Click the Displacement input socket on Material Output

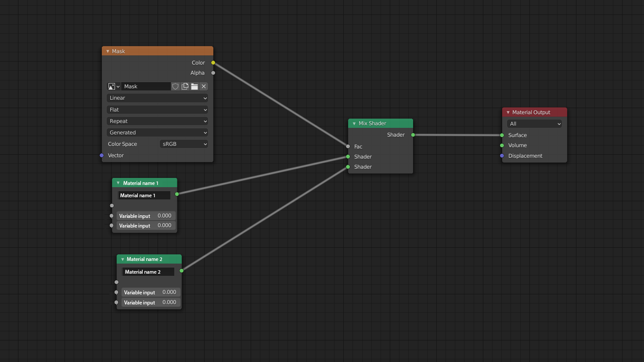[502, 156]
